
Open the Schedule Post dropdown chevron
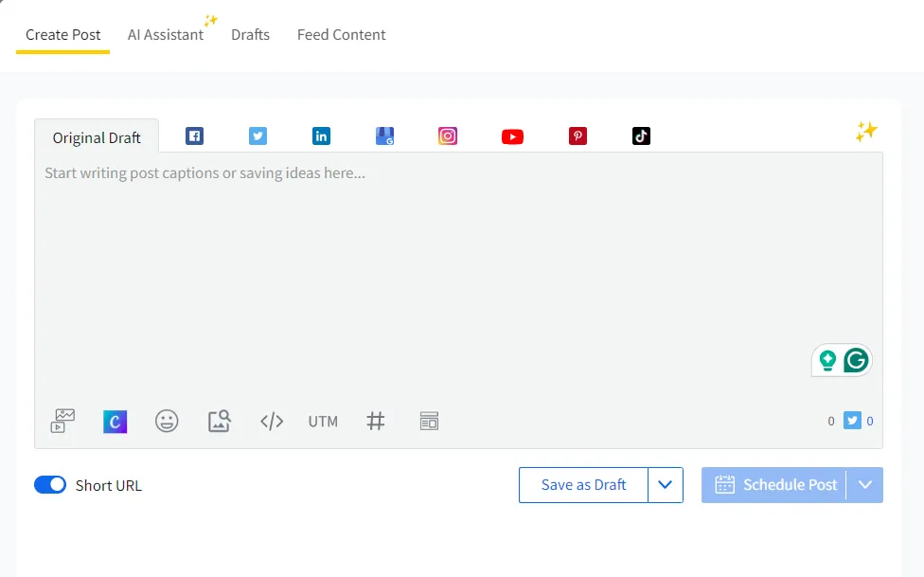click(x=863, y=484)
